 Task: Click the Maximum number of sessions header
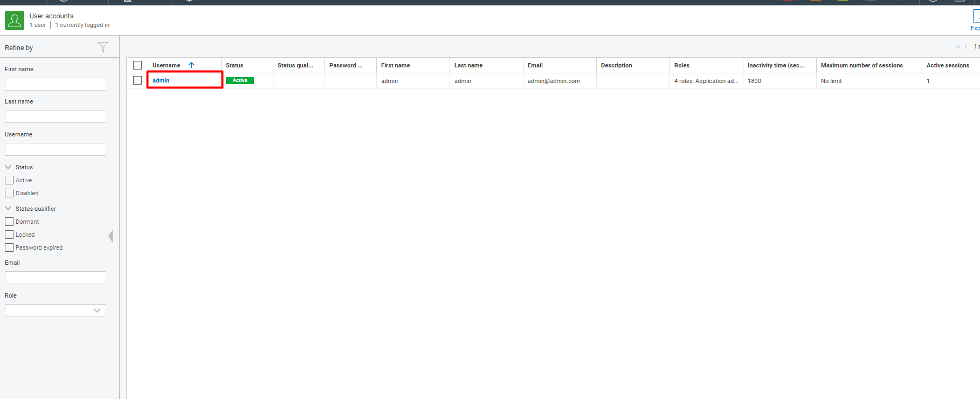pyautogui.click(x=869, y=65)
